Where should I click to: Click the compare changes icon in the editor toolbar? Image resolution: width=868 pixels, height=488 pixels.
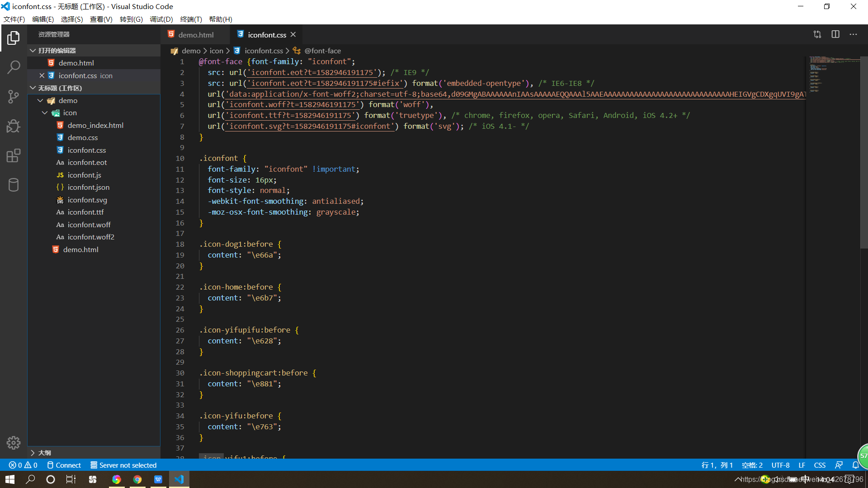(817, 34)
